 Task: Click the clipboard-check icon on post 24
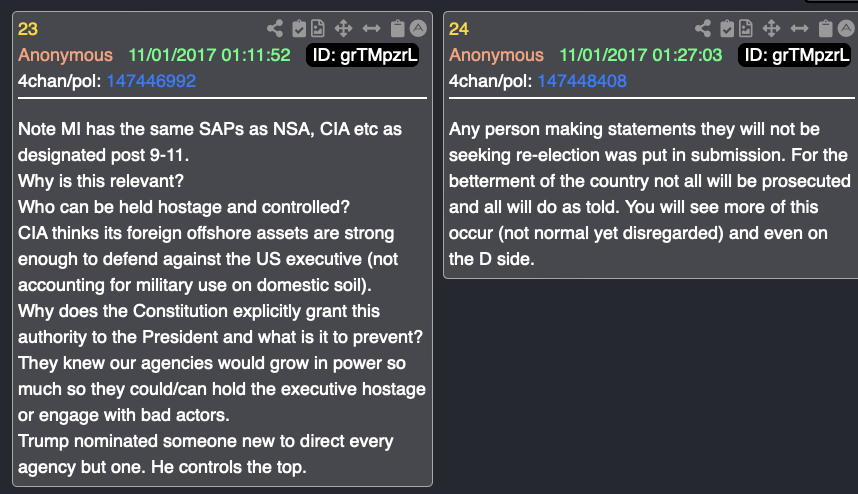[727, 29]
